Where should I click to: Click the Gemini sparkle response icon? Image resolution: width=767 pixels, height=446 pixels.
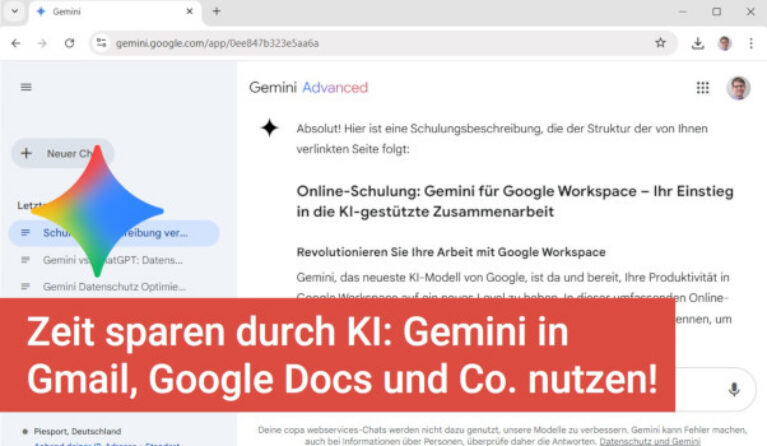pos(269,128)
